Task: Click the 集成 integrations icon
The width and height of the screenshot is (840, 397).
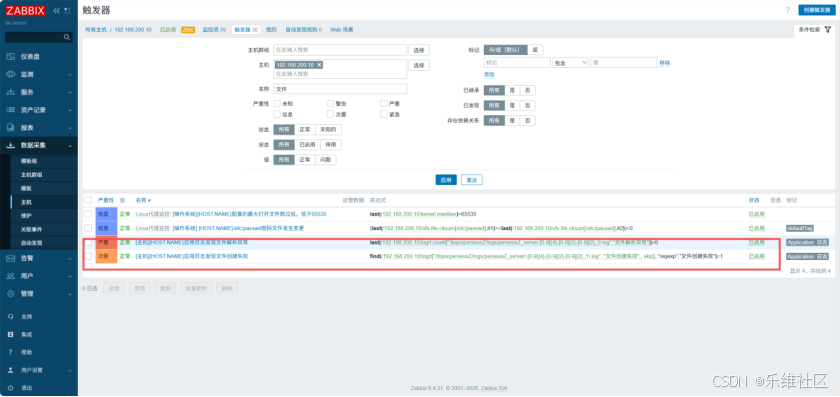Action: [10, 334]
